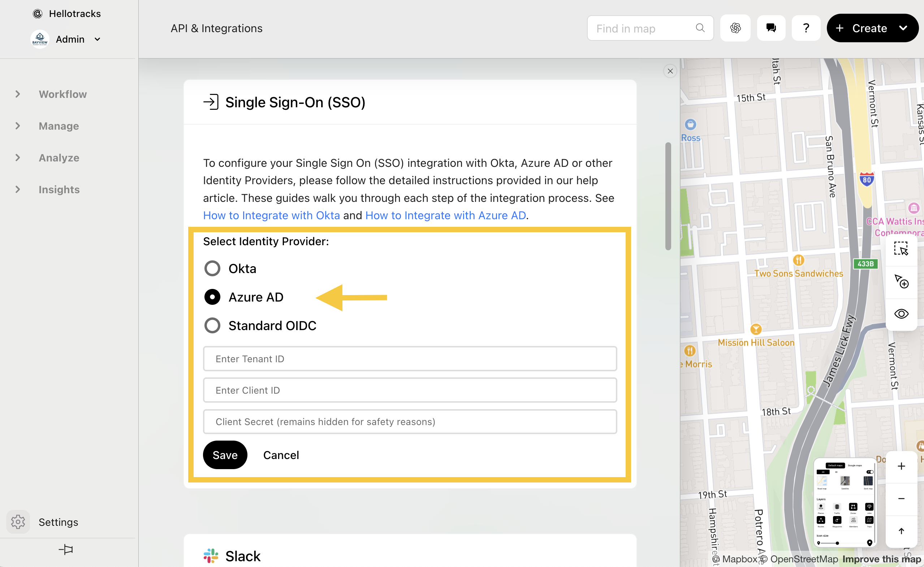
Task: Open Settings gear icon
Action: pyautogui.click(x=18, y=521)
